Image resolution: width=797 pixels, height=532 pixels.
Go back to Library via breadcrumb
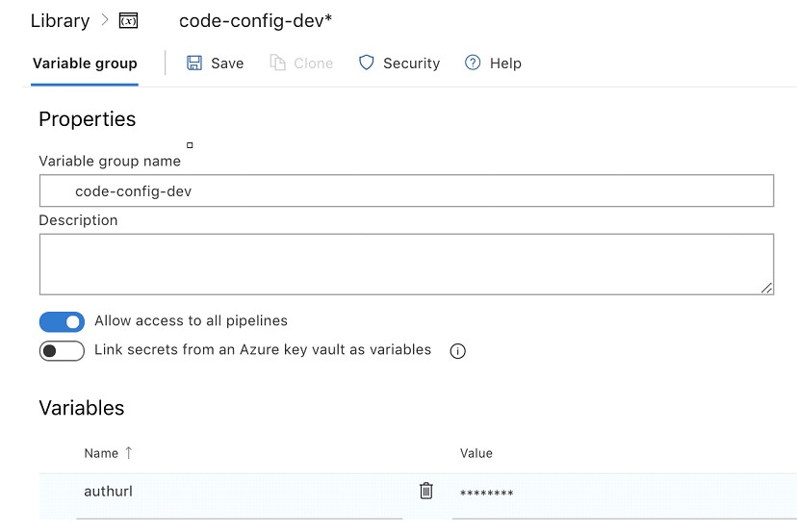[60, 20]
